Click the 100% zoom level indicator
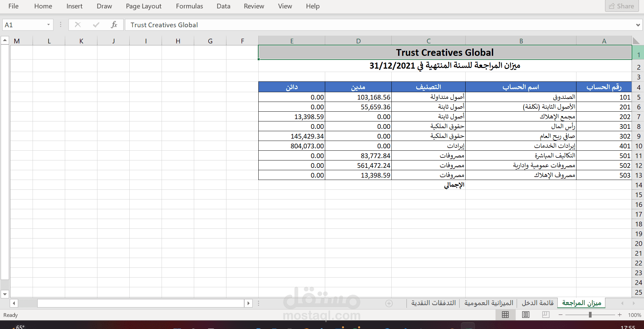Screen dimensions: 644x329 click(x=635, y=315)
